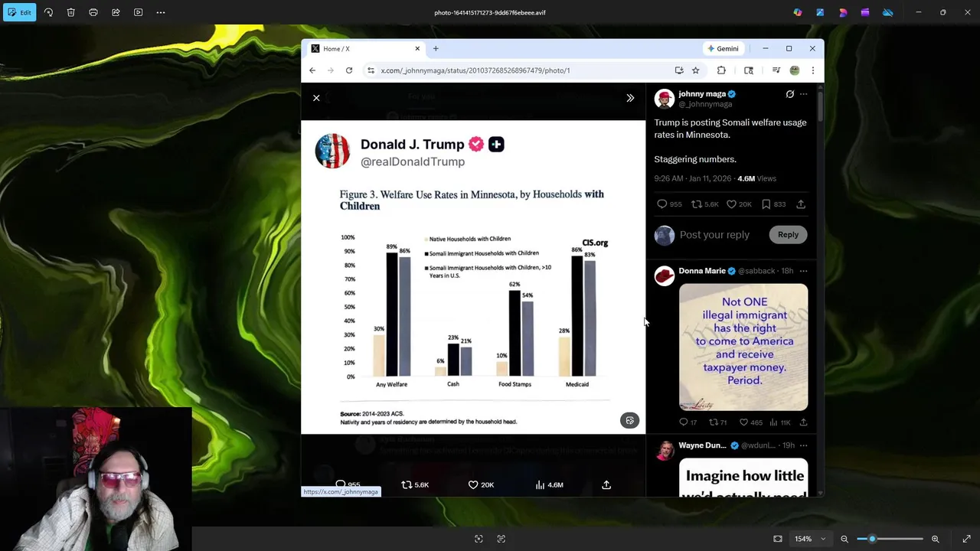The width and height of the screenshot is (980, 551).
Task: Open Chrome extensions puzzle icon
Action: click(721, 70)
